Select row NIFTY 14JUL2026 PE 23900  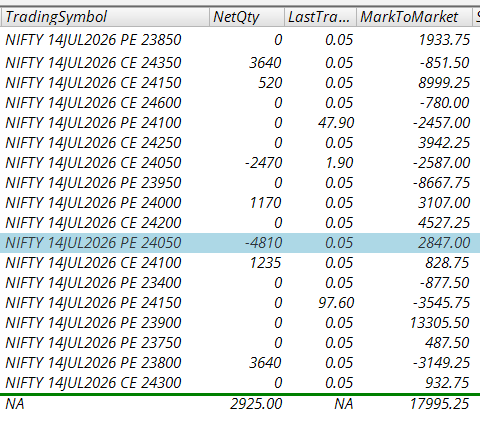(x=240, y=323)
